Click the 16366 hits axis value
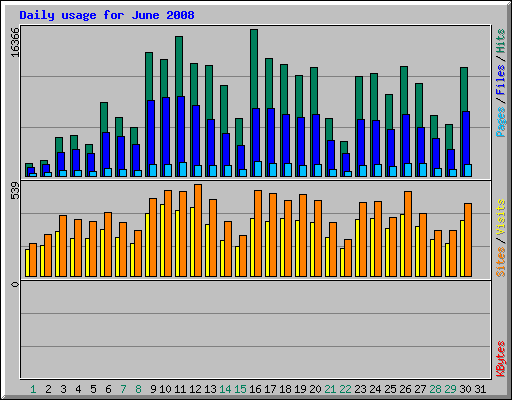This screenshot has width=512, height=400. 15,42
